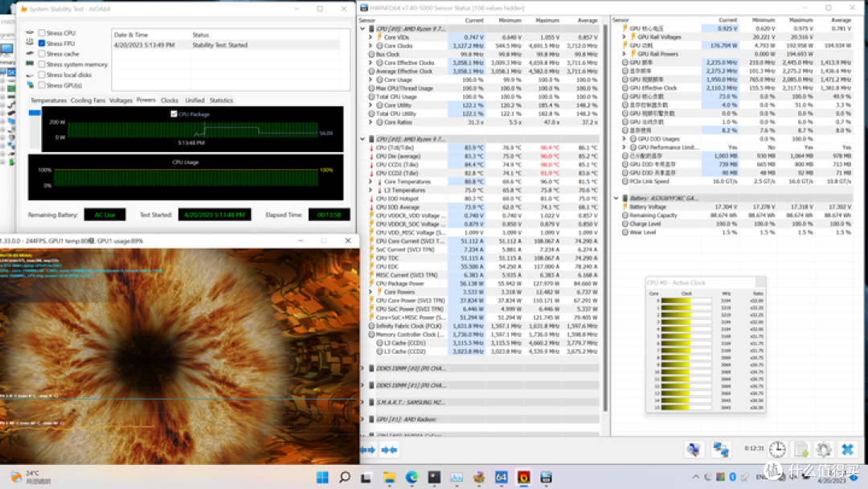Reset the HWiNFO clock timer icon

(777, 450)
